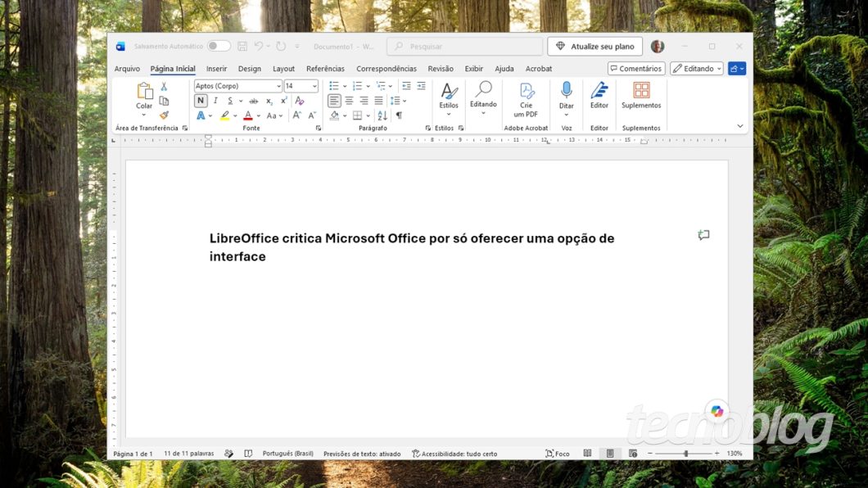868x488 pixels.
Task: Open the Referências tab
Action: click(326, 69)
